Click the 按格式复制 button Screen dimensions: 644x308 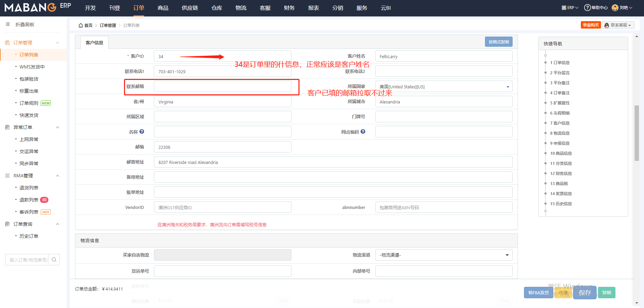(498, 42)
